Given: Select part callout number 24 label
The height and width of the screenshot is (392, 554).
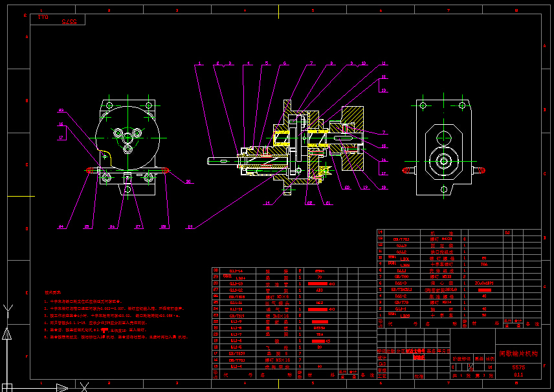Looking at the screenshot, I should click(61, 226).
